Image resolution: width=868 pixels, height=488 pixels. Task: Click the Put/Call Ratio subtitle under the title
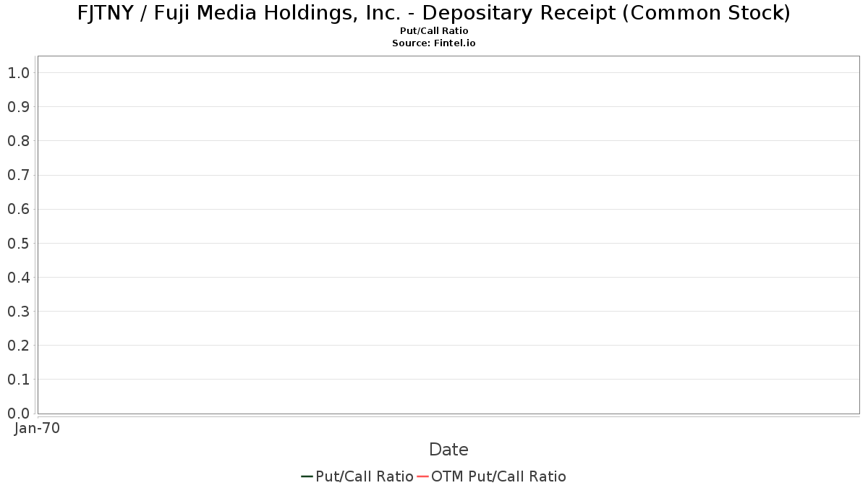tap(434, 31)
